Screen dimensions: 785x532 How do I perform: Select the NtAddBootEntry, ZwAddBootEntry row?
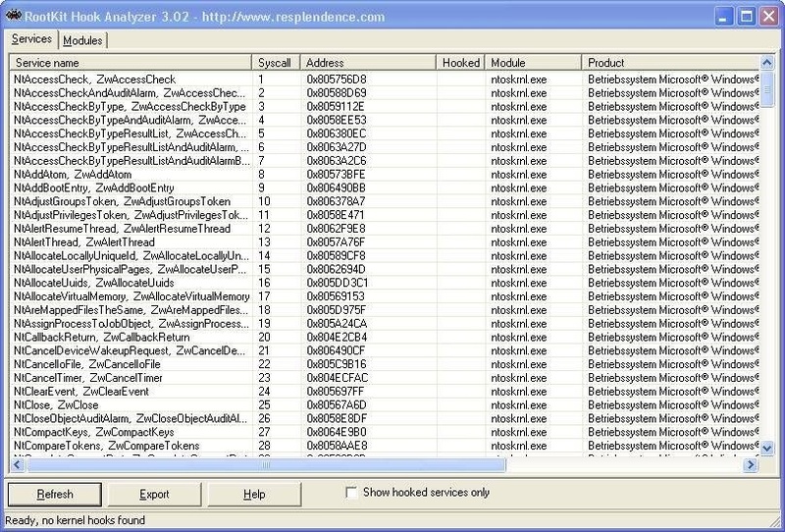tap(385, 187)
